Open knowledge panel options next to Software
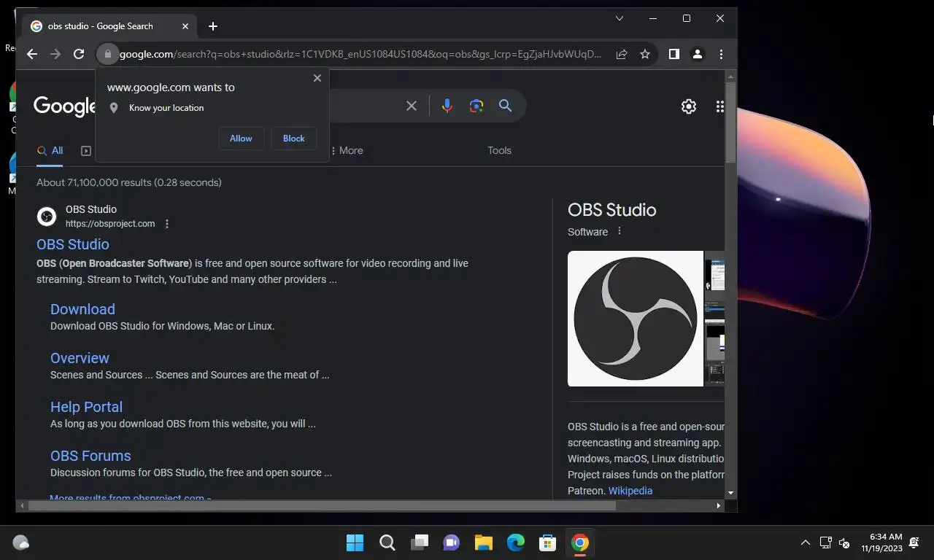Screen dimensions: 934x560 (620, 231)
